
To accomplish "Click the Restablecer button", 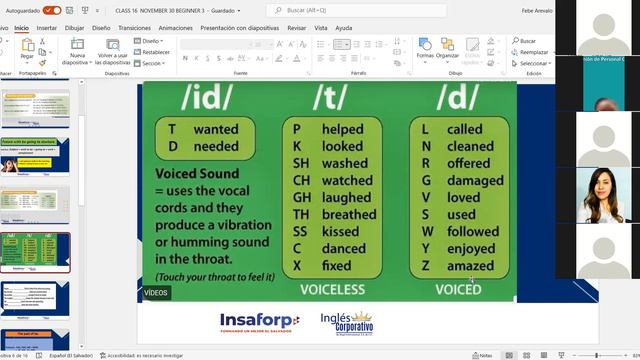I will [x=152, y=52].
